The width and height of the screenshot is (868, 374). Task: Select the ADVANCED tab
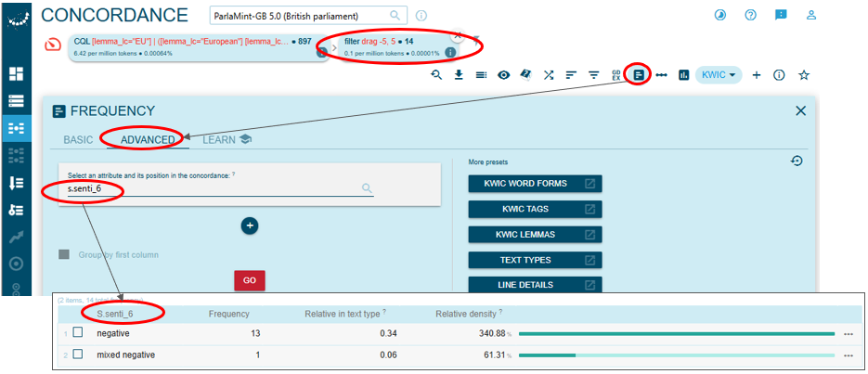pos(148,140)
